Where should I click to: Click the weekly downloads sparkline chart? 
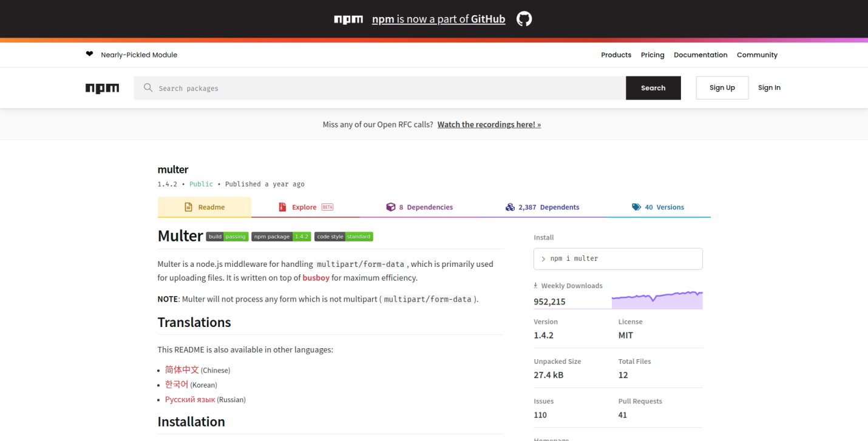coord(657,300)
